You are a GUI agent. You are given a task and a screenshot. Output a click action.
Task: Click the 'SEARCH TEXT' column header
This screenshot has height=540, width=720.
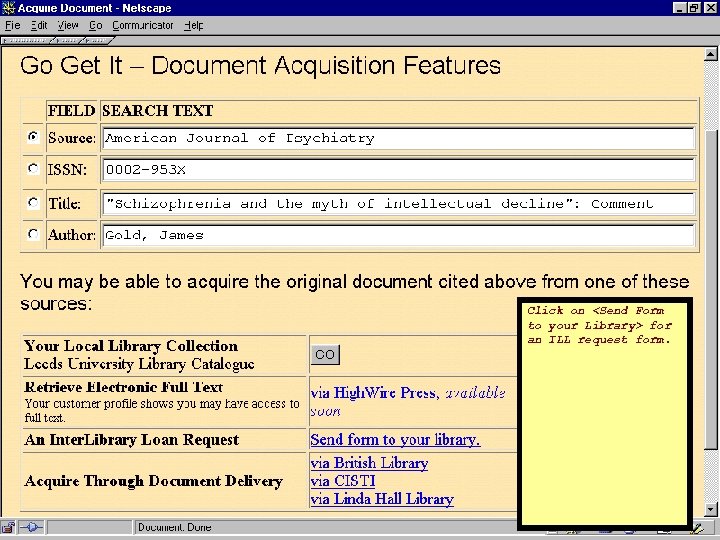pyautogui.click(x=158, y=111)
